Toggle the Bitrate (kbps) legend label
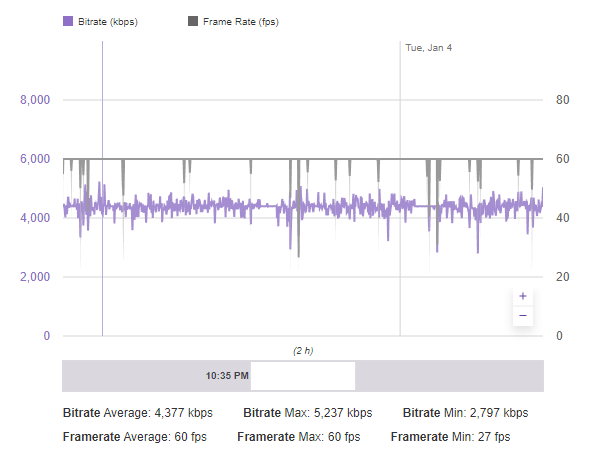603x469 pixels. (107, 20)
